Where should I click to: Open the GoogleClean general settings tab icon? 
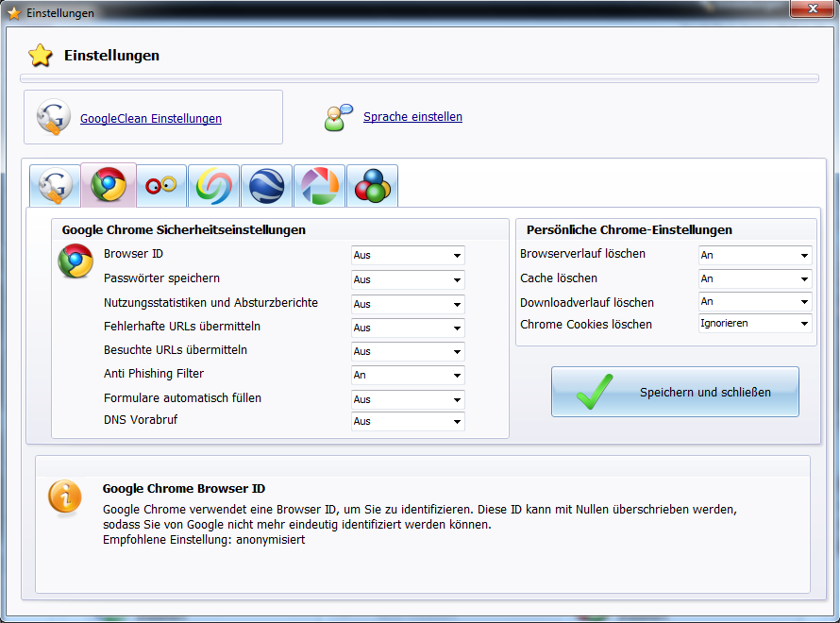coord(55,185)
